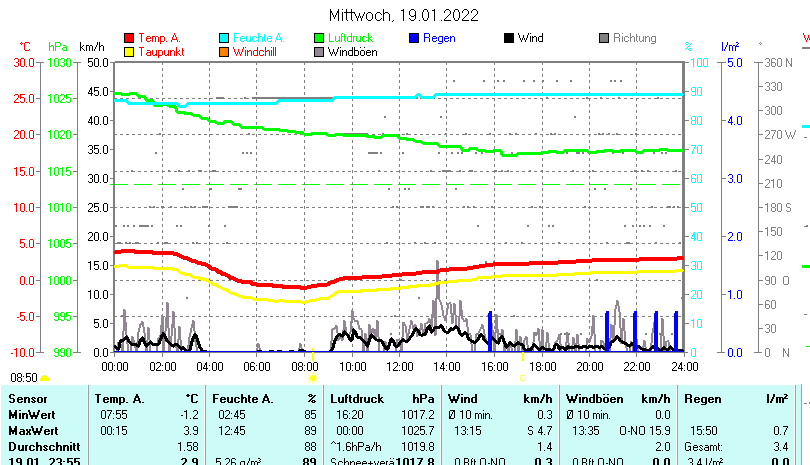
Task: Click the red Temp. A. legend swatch
Action: 129,38
